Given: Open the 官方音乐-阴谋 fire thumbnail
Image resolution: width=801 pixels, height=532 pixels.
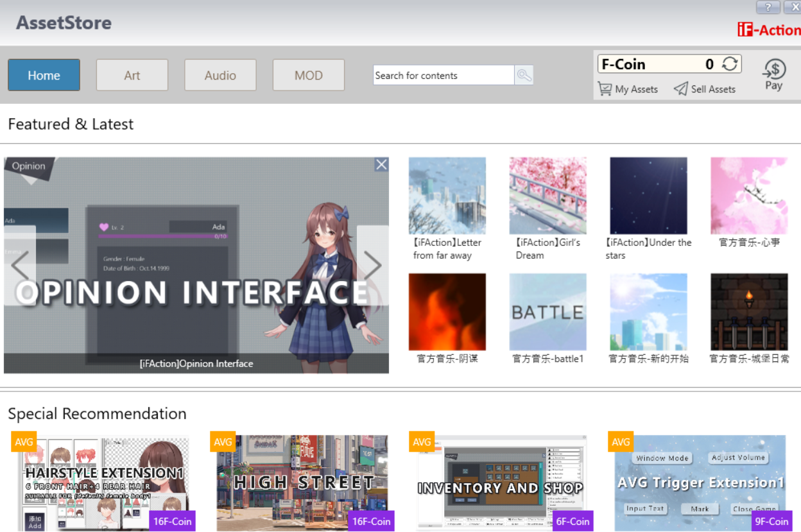Looking at the screenshot, I should (447, 312).
